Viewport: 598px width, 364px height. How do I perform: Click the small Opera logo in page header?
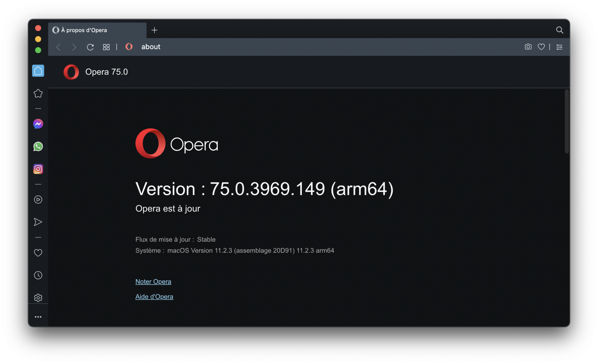click(x=71, y=72)
